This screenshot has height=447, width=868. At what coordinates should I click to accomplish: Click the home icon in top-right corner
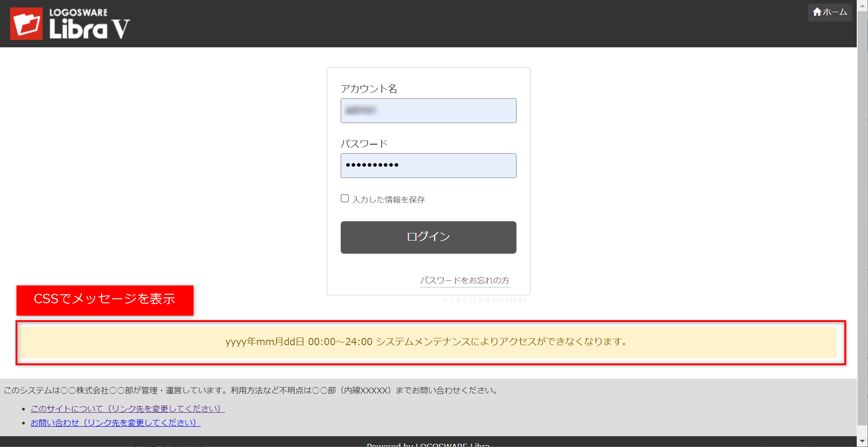817,12
